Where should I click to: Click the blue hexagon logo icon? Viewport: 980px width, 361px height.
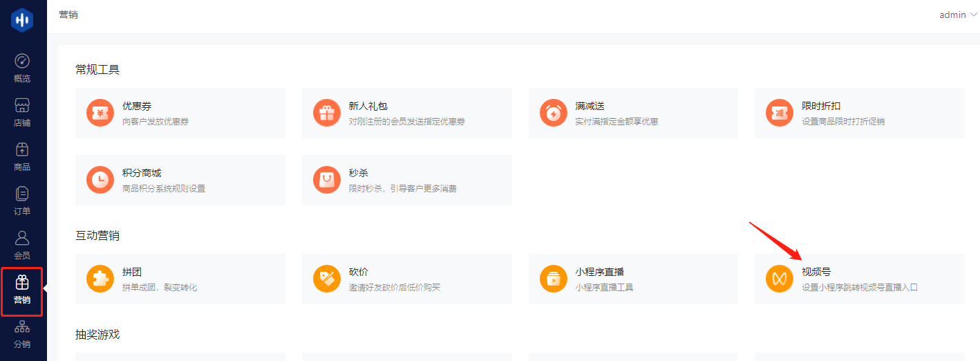[22, 20]
